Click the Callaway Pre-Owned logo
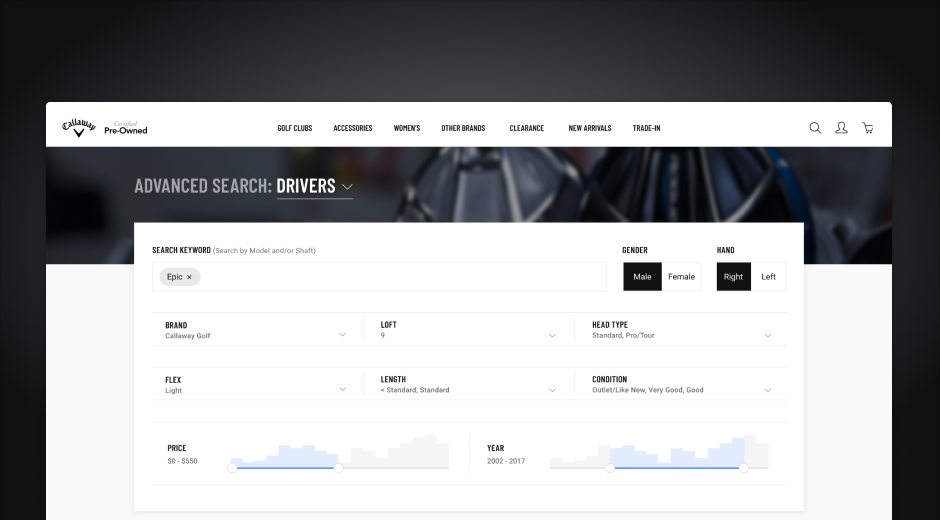 tap(105, 128)
